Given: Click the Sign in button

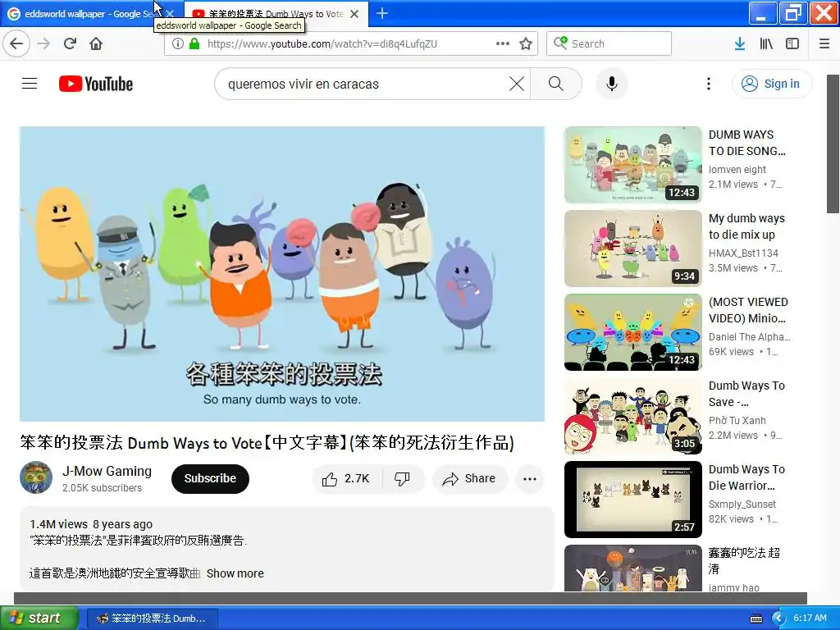Looking at the screenshot, I should pos(772,84).
